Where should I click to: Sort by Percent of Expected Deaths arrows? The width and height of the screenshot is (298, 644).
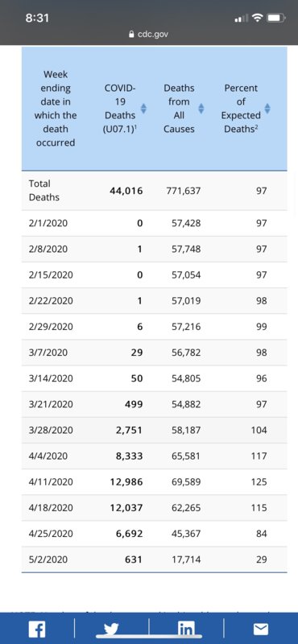267,109
